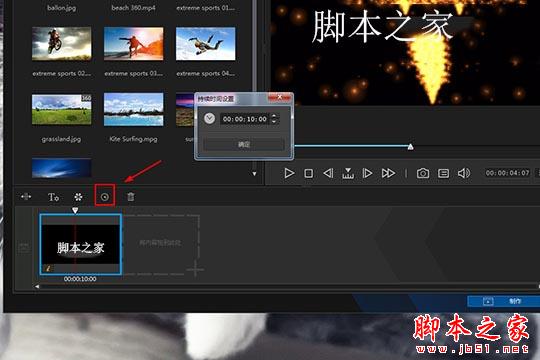
Task: Click the playhead marker above the storyboard clip
Action: pos(75,210)
